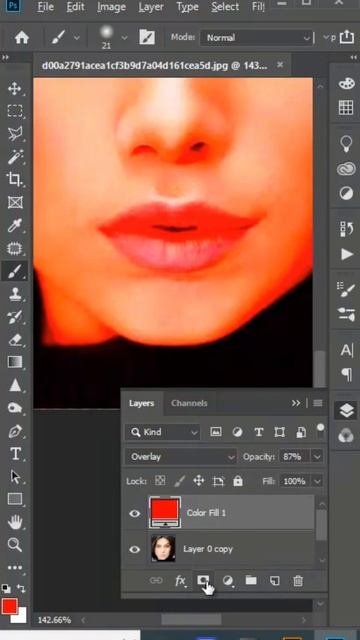
Task: Toggle lock position
Action: point(199,481)
